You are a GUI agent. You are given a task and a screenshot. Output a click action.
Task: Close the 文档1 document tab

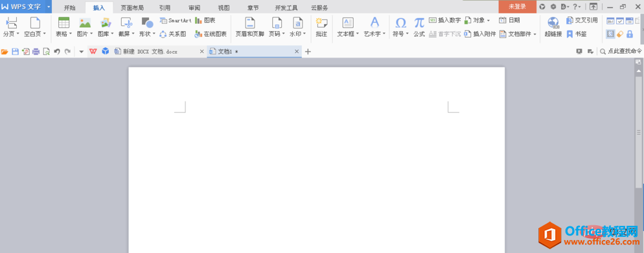coord(297,52)
